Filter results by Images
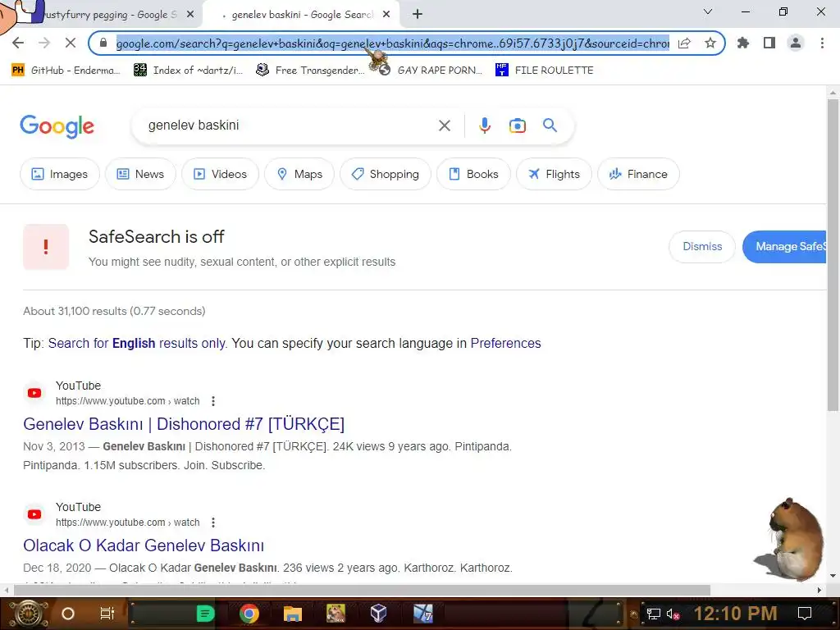This screenshot has height=630, width=840. point(60,174)
